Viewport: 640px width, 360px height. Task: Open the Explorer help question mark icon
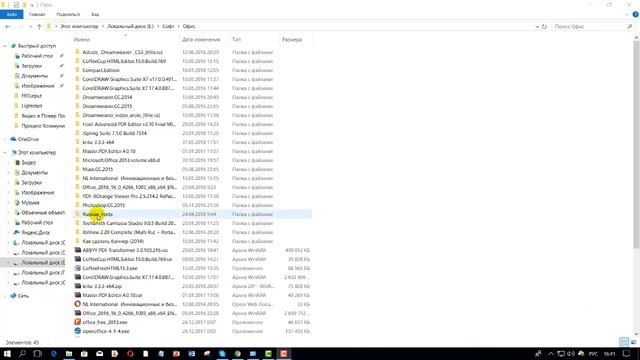coord(636,14)
